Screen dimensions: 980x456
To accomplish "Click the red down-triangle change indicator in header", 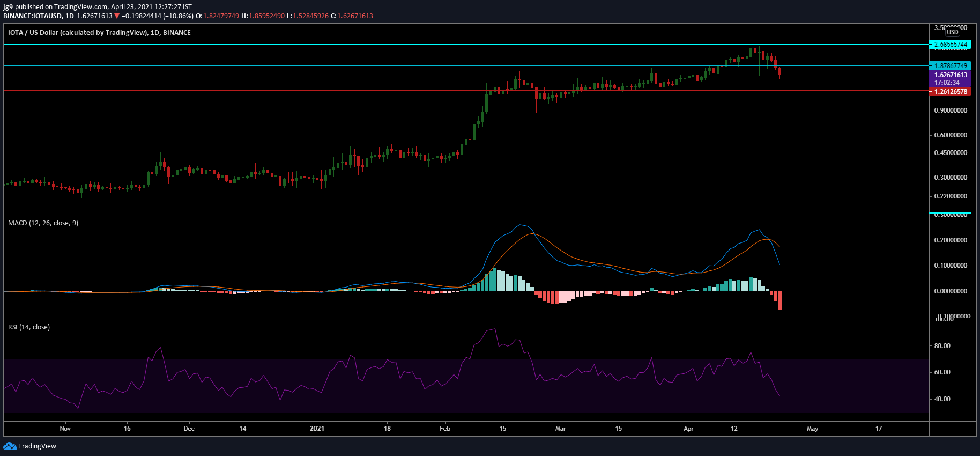I will tap(117, 16).
